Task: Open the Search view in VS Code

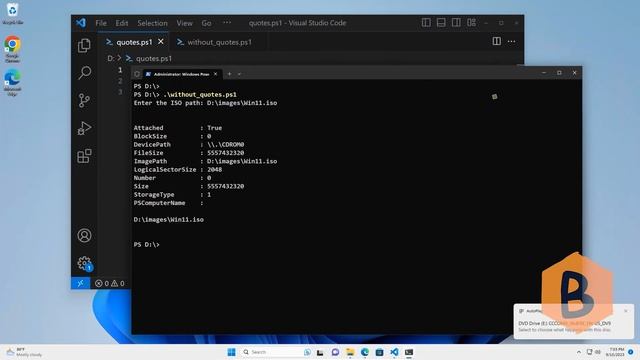Action: point(84,73)
